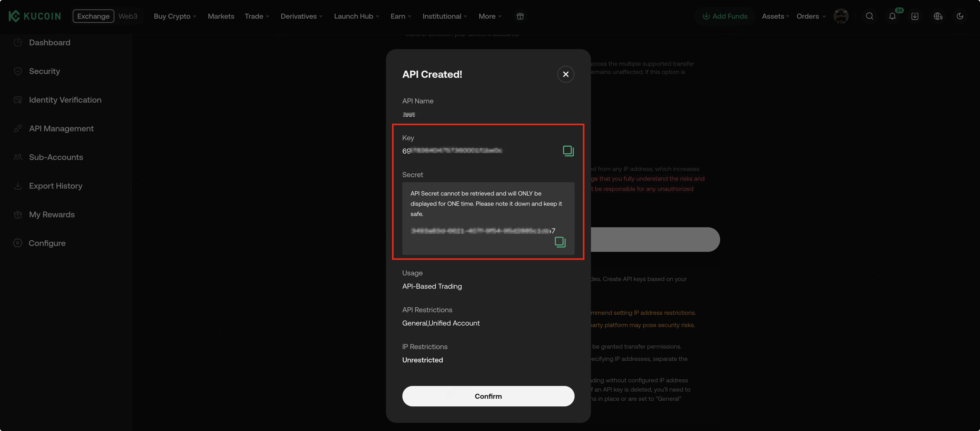Click the download app icon
The image size is (980, 431).
(x=915, y=16)
